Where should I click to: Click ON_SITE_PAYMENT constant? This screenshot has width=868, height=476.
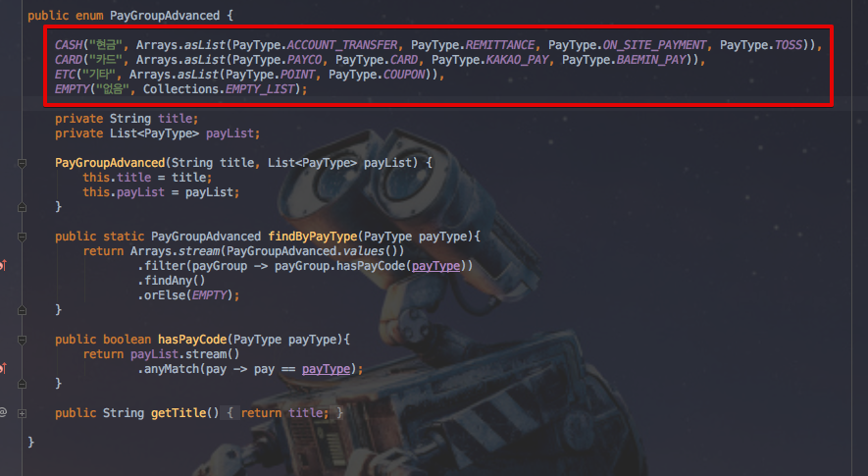(x=654, y=45)
